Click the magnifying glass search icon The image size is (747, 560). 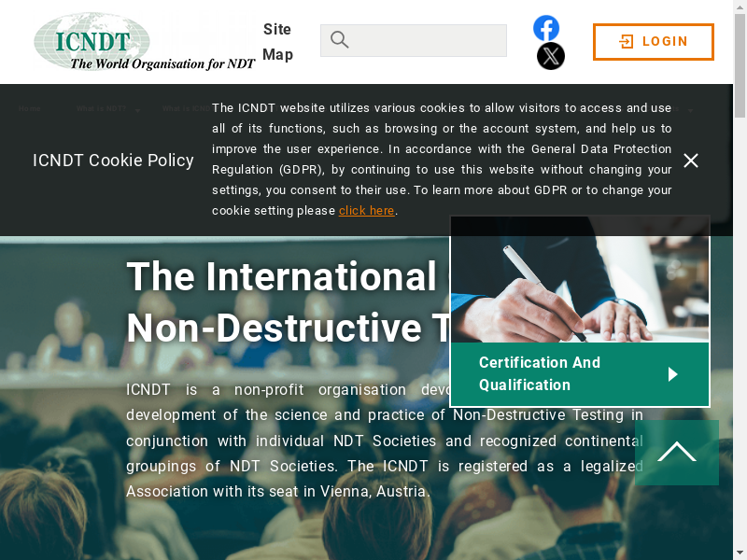[340, 40]
